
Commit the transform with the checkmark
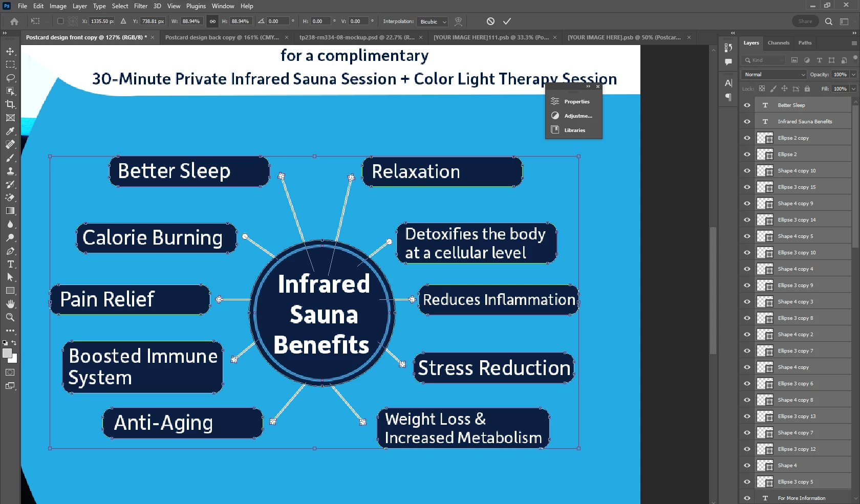[507, 21]
